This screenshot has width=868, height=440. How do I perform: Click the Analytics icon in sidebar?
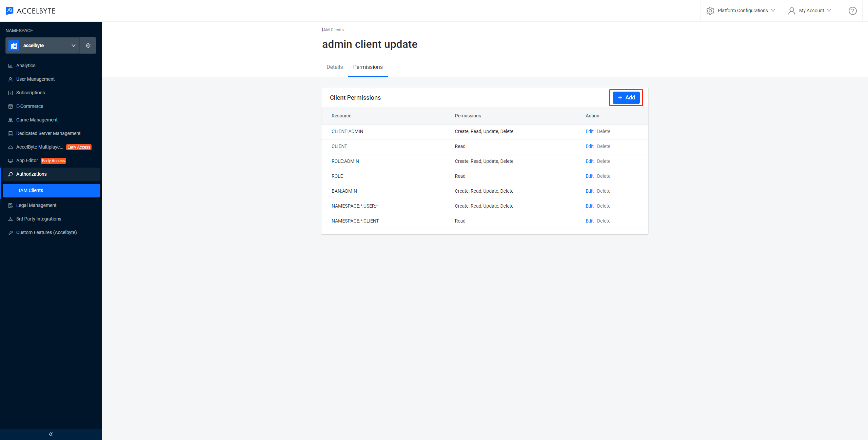coord(11,66)
